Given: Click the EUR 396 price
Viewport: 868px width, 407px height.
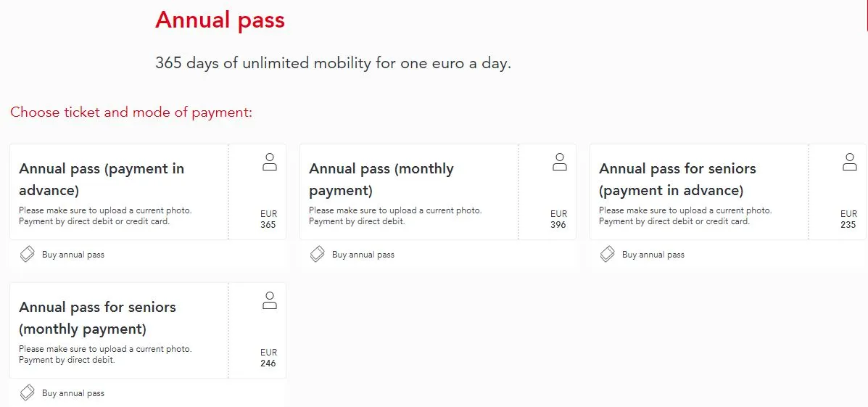Looking at the screenshot, I should (558, 219).
